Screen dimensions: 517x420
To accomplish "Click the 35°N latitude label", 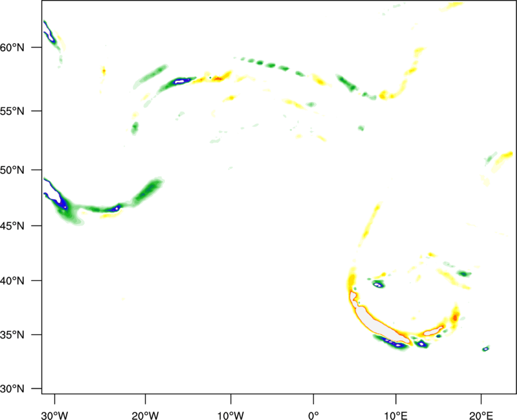I will (12, 335).
